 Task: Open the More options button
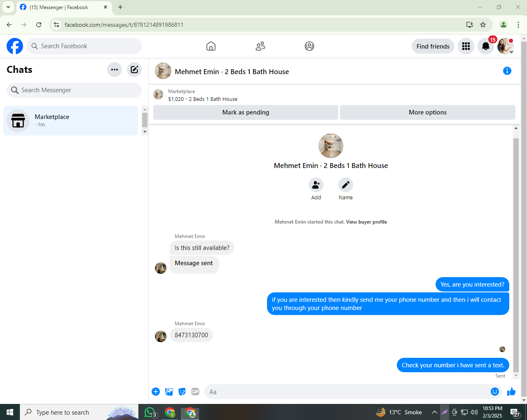pyautogui.click(x=428, y=112)
